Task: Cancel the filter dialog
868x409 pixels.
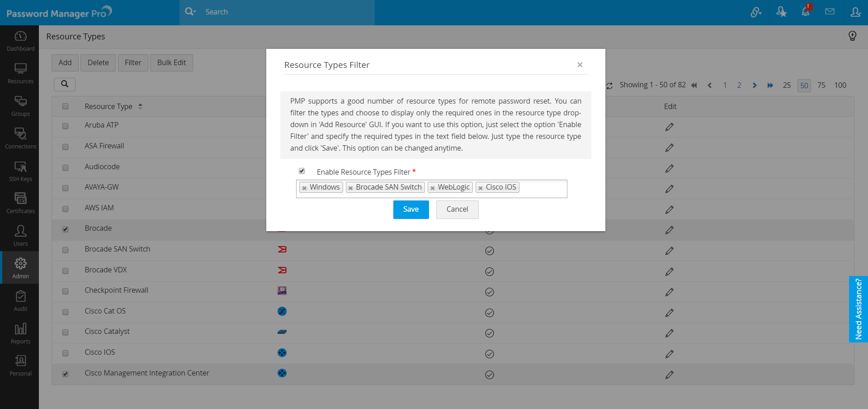Action: [x=458, y=209]
